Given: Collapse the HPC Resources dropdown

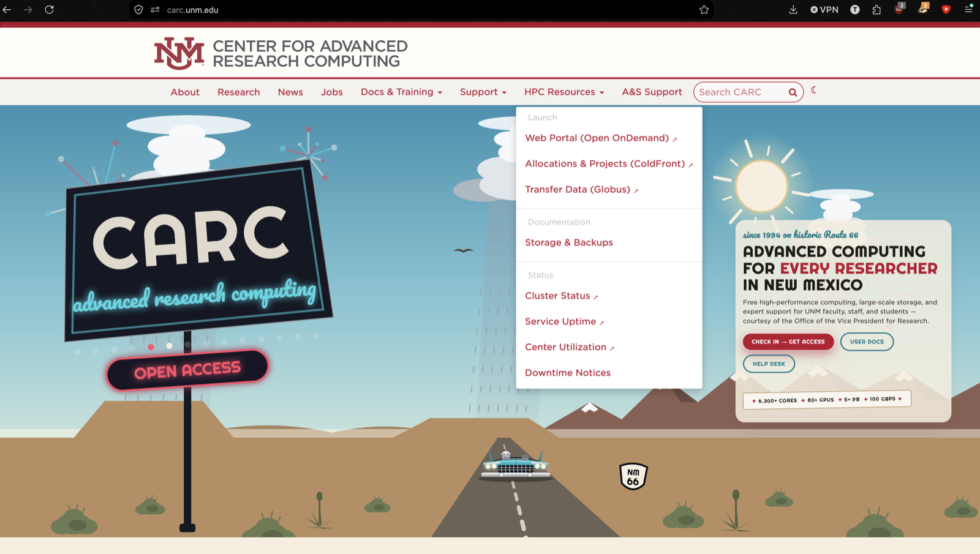Looking at the screenshot, I should (564, 92).
